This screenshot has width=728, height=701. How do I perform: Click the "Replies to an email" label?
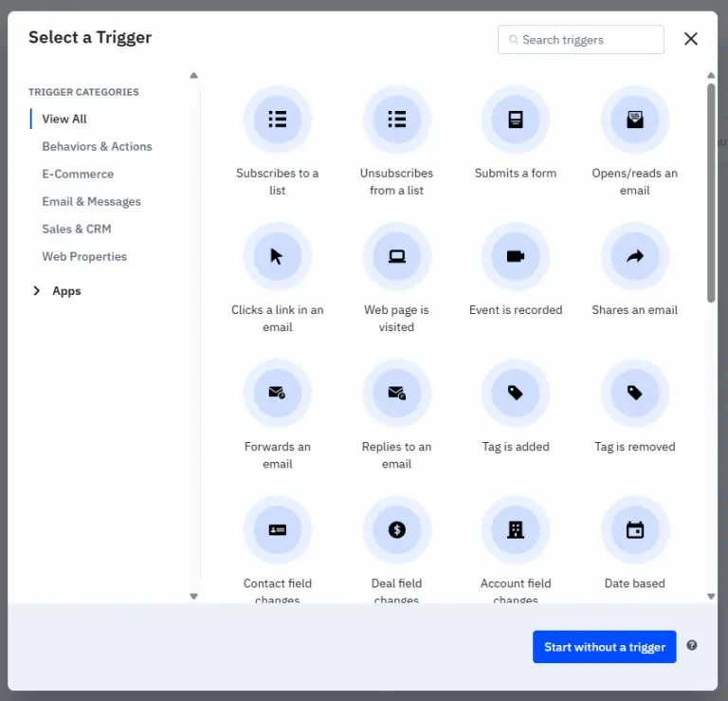[396, 455]
